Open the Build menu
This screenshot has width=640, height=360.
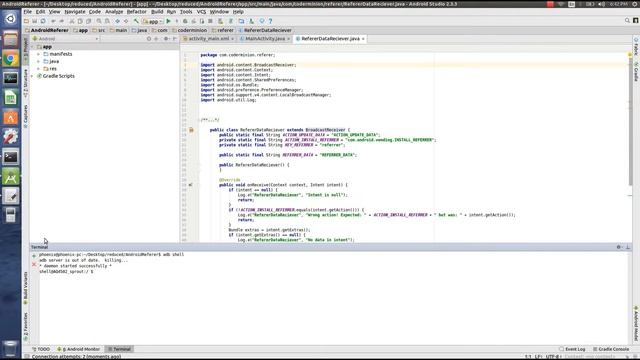point(157,12)
